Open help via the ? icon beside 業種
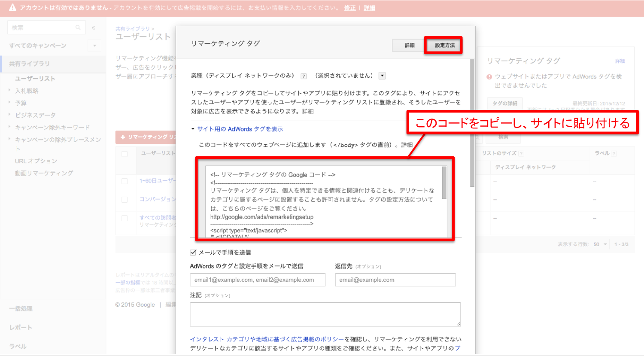Screen dimensions: 644x356 coord(304,76)
